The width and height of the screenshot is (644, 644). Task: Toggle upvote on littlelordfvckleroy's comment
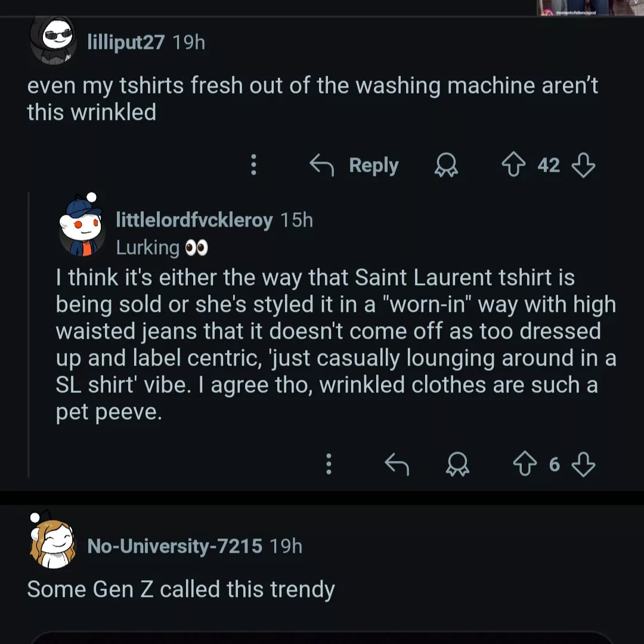click(525, 464)
